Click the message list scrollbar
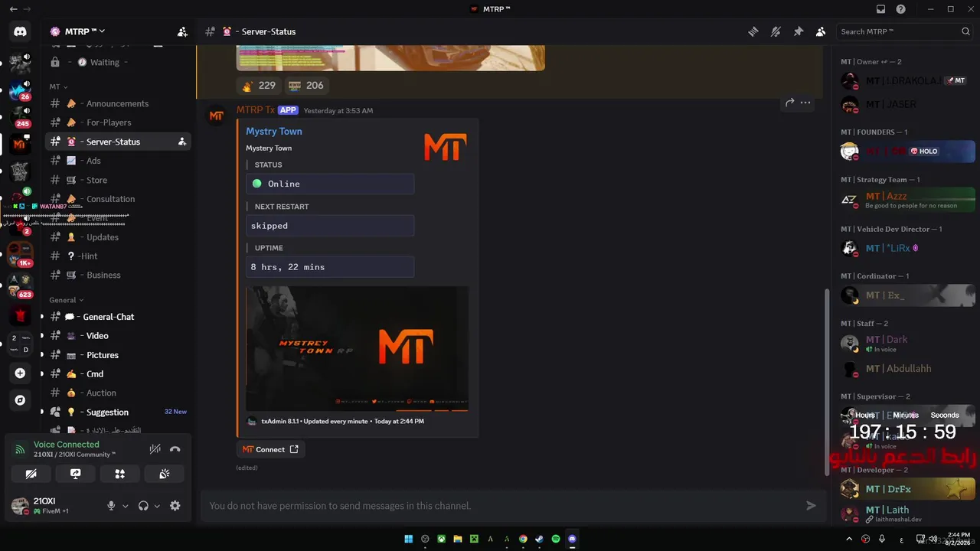 pyautogui.click(x=826, y=383)
